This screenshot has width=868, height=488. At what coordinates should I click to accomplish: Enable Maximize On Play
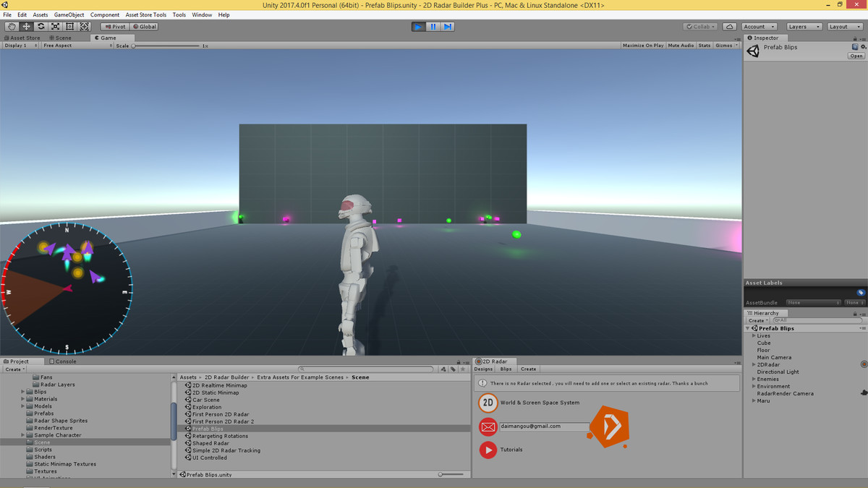click(x=642, y=44)
